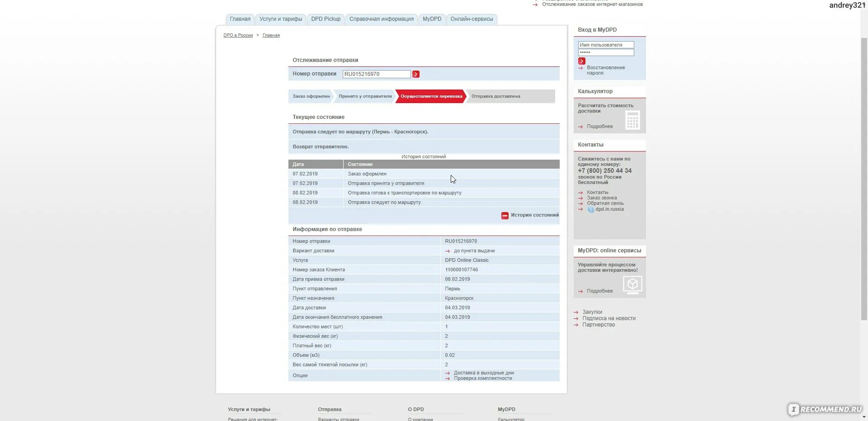Click the client order number 110000107746
868x421 pixels.
[x=462, y=270]
